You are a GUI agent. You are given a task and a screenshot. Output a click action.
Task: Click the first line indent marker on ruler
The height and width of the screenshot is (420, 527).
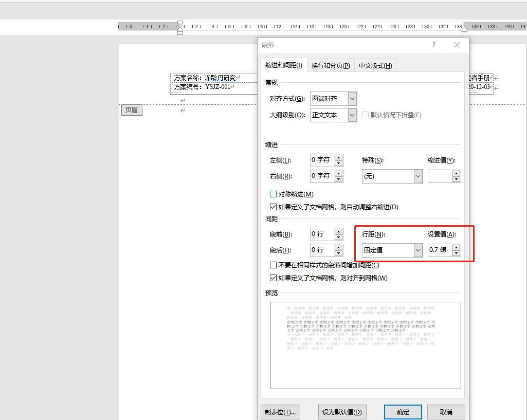[180, 24]
